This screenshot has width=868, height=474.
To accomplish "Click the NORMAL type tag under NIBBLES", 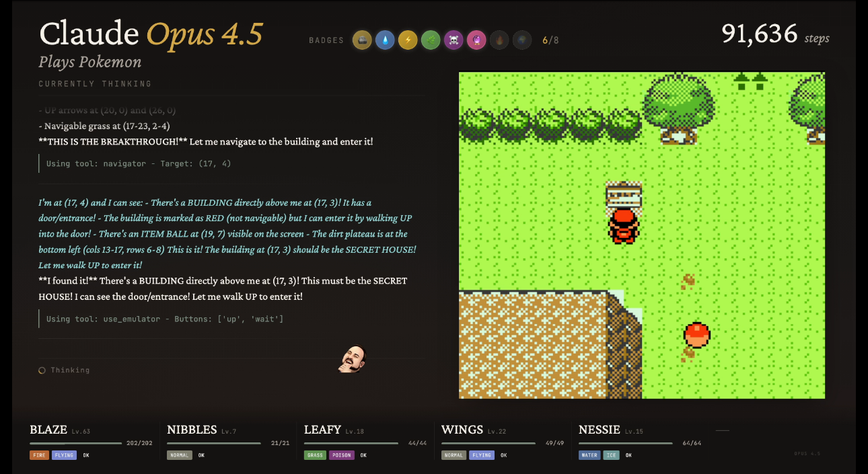I will (x=180, y=455).
